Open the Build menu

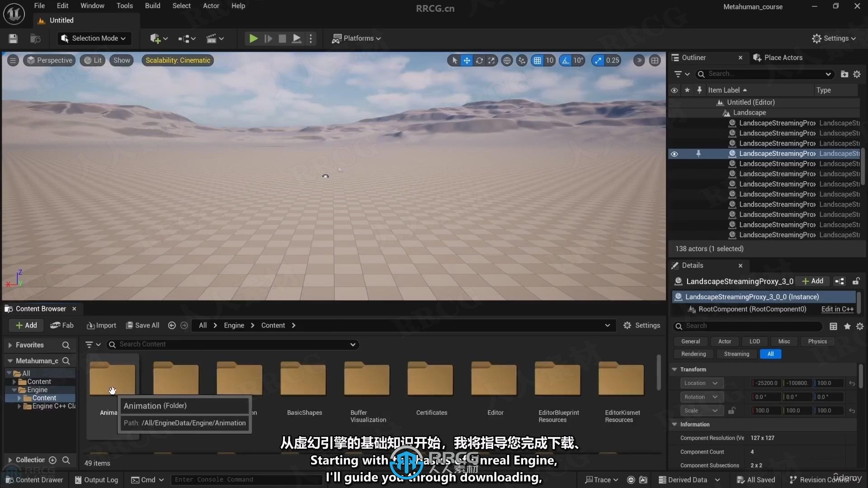[152, 6]
